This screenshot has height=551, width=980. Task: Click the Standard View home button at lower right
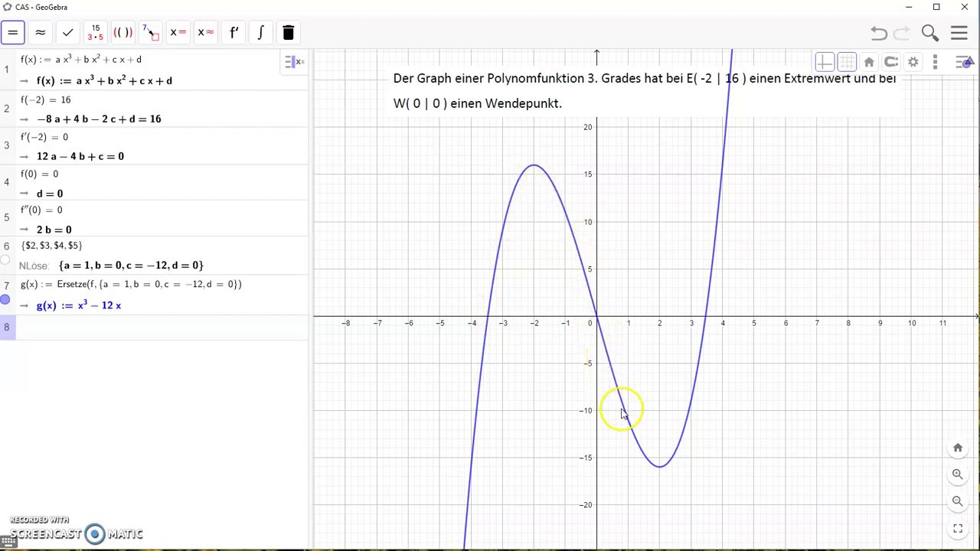tap(958, 448)
